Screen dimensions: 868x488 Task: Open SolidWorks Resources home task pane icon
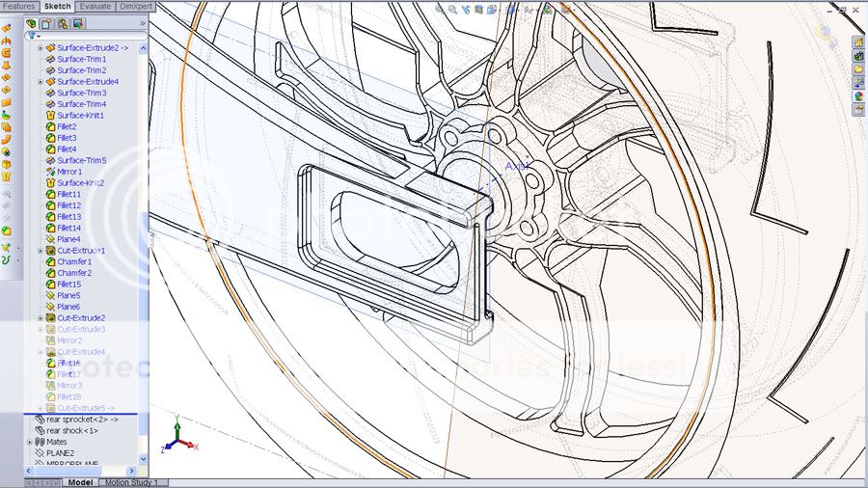pos(858,42)
